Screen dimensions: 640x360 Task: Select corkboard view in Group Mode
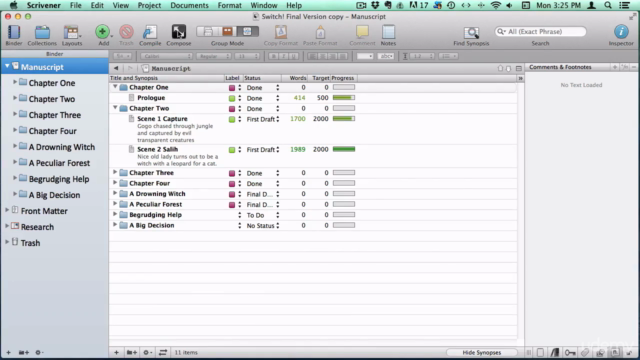coord(227,31)
